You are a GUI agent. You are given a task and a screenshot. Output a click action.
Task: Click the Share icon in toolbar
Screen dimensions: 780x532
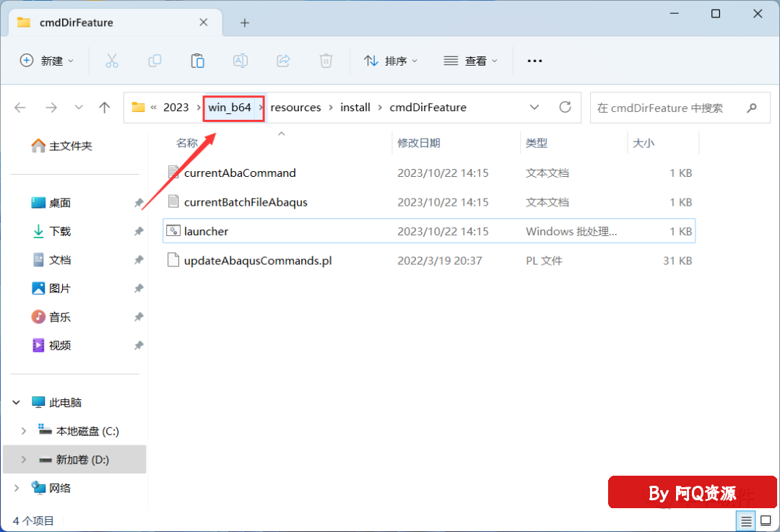(284, 61)
